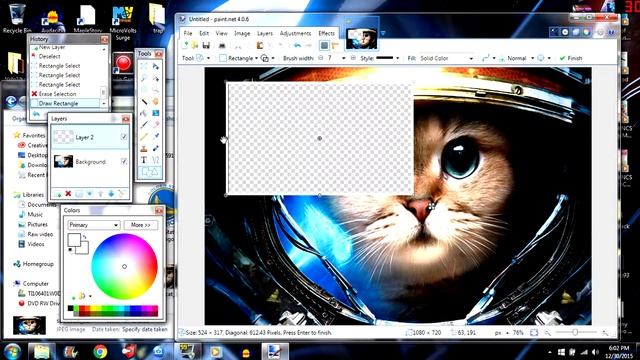Screen dimensions: 640x360
Task: Pick the Paintbrush tool in Tools panel
Action: (144, 124)
